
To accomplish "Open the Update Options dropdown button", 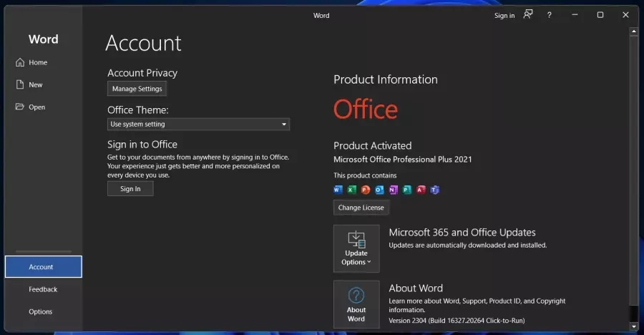I will pos(356,248).
